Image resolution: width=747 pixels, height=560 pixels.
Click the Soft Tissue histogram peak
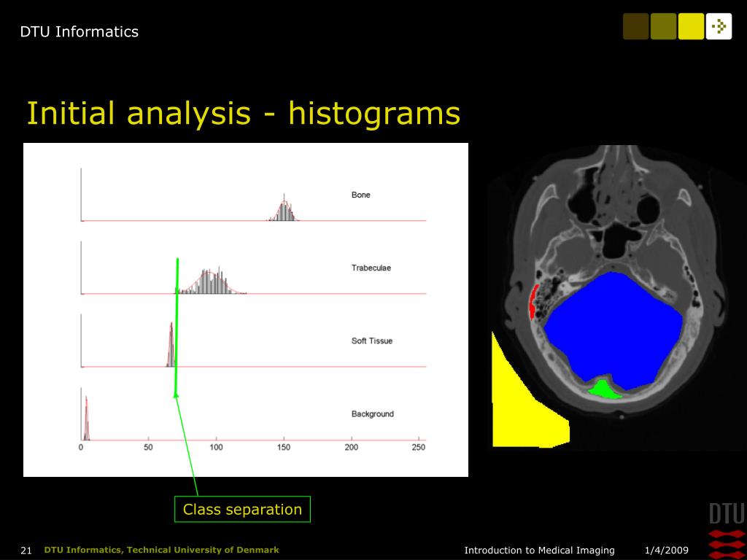[171, 345]
